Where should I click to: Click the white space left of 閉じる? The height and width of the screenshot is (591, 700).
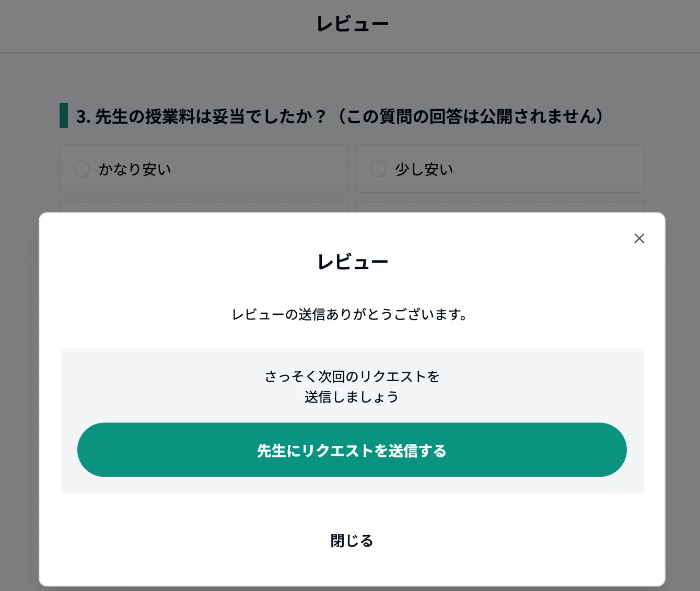[183, 540]
